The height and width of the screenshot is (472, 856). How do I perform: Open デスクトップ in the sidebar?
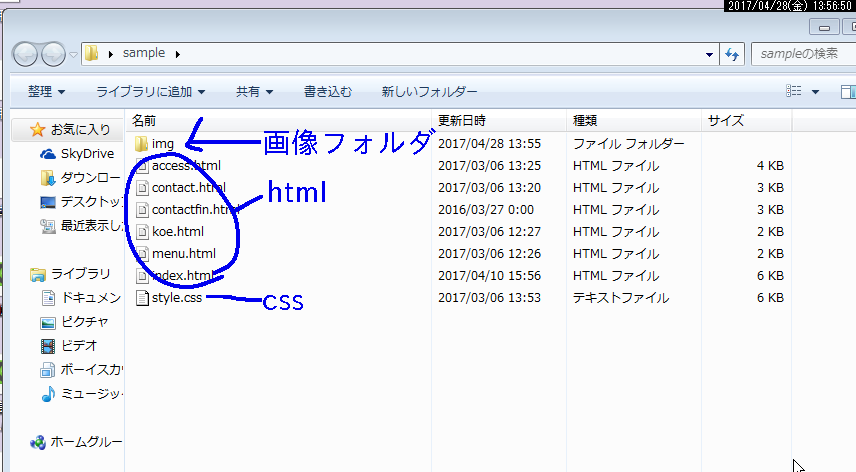[x=82, y=202]
